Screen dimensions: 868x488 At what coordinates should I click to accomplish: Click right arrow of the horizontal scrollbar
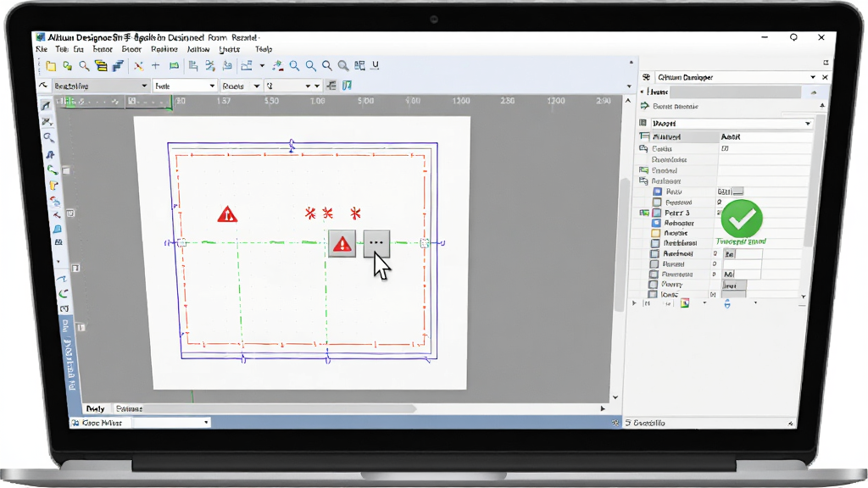[603, 408]
